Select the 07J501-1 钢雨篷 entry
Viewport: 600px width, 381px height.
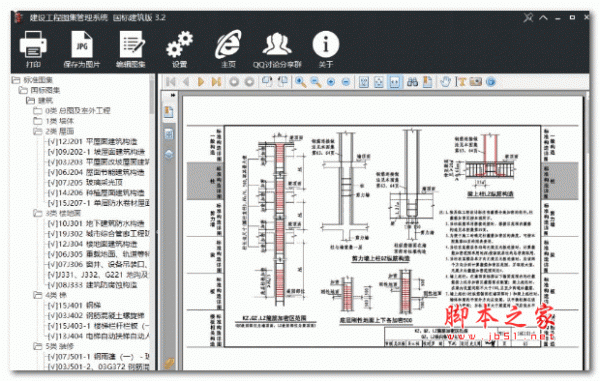pos(98,357)
